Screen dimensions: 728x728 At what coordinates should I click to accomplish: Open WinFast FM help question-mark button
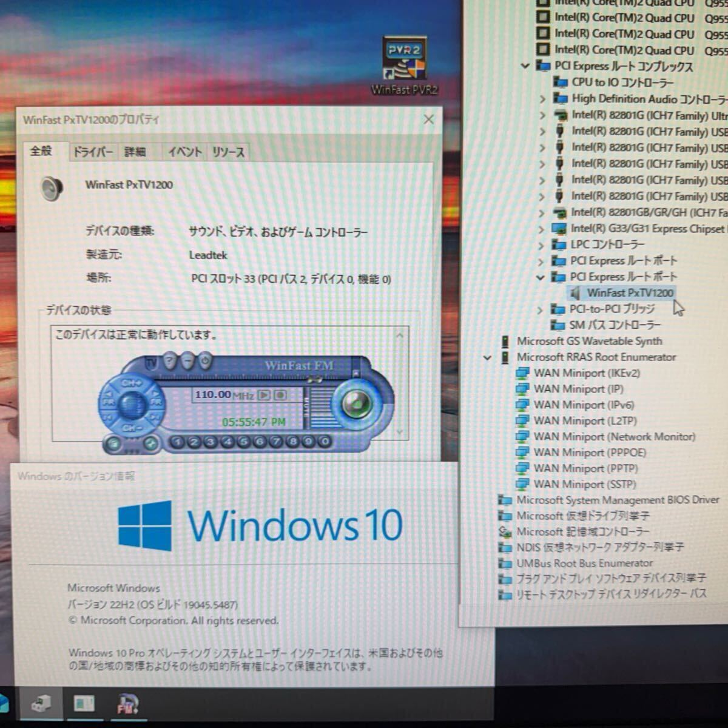click(169, 362)
